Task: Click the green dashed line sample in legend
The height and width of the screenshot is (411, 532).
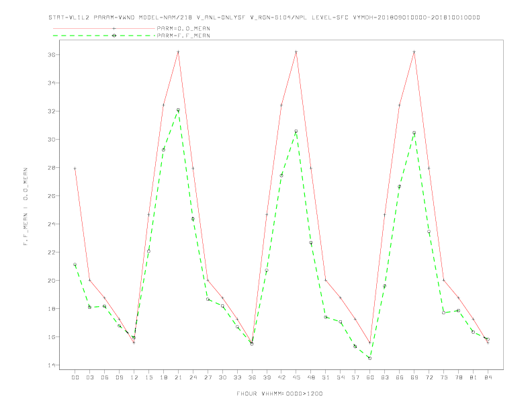Action: pos(104,36)
